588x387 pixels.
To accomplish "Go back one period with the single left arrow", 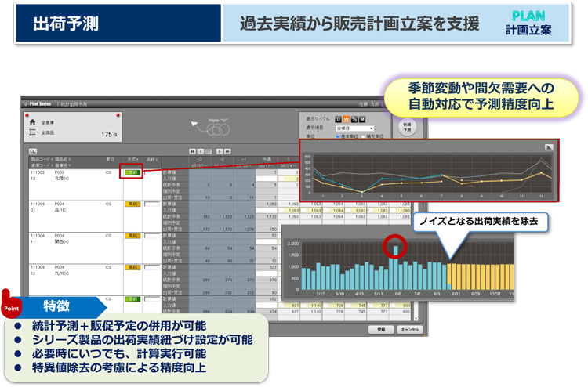I will [201, 151].
